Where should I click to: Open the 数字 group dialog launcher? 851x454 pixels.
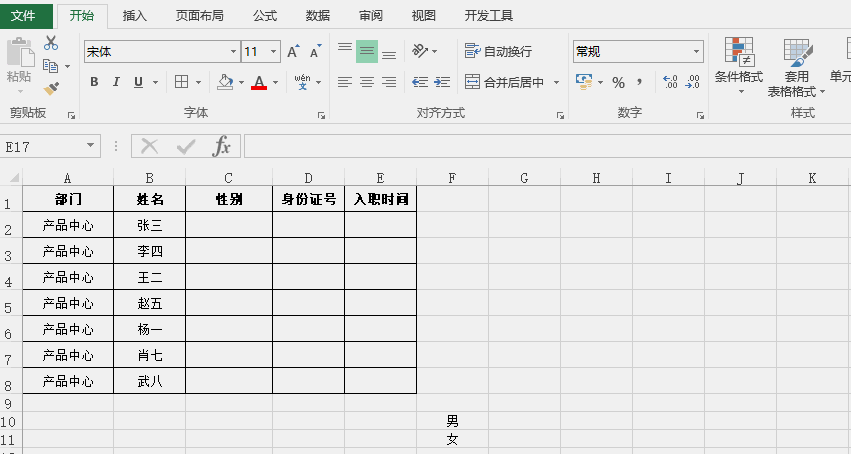700,115
